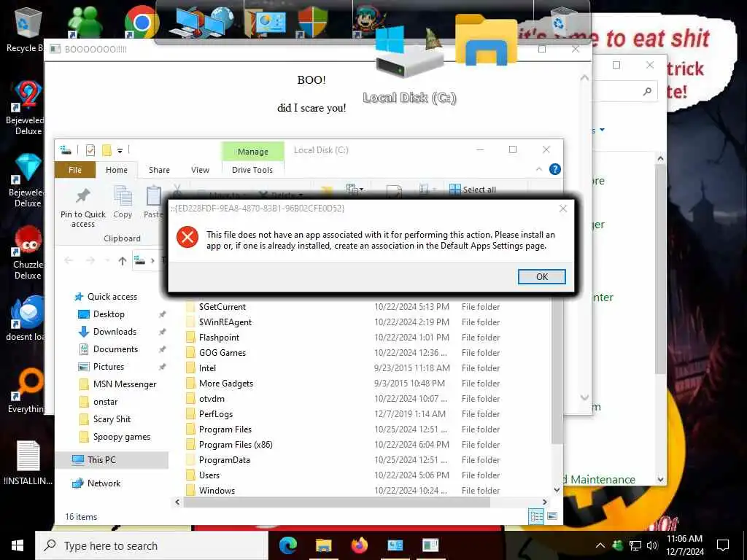Show hidden system tray icons
The image size is (747, 560).
[x=600, y=545]
